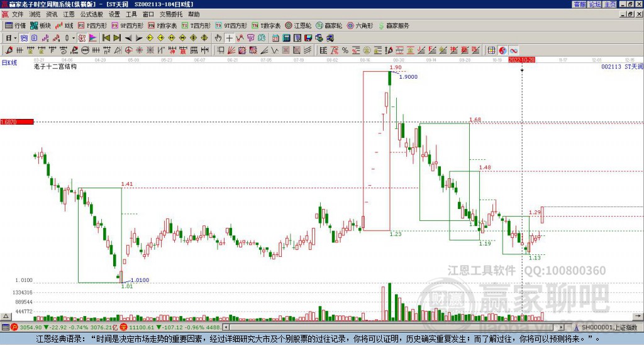Open the 9T四方形 tool
Image resolution: width=644 pixels, height=345 pixels.
231,25
